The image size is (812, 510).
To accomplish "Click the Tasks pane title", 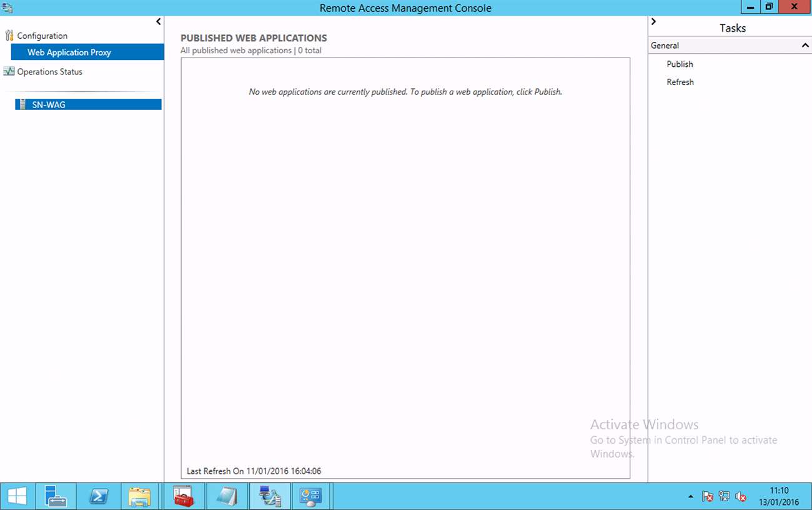I will coord(733,28).
